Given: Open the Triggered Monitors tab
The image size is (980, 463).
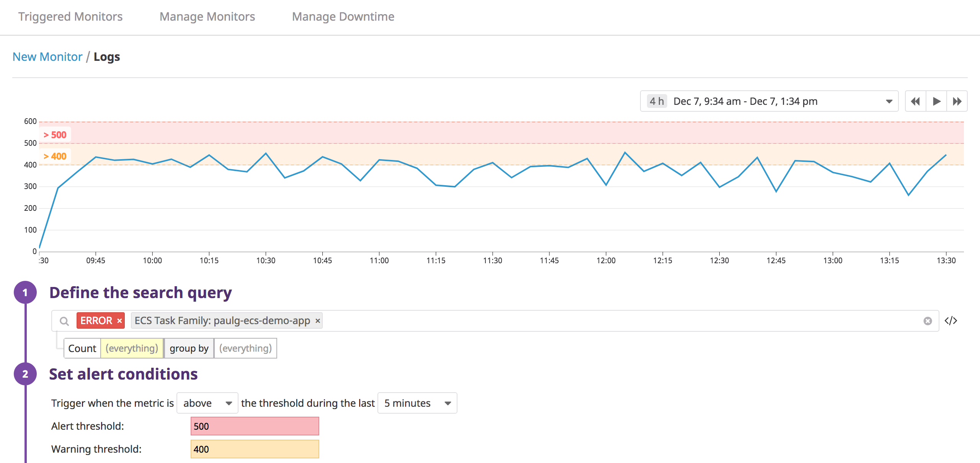Looking at the screenshot, I should pyautogui.click(x=70, y=16).
